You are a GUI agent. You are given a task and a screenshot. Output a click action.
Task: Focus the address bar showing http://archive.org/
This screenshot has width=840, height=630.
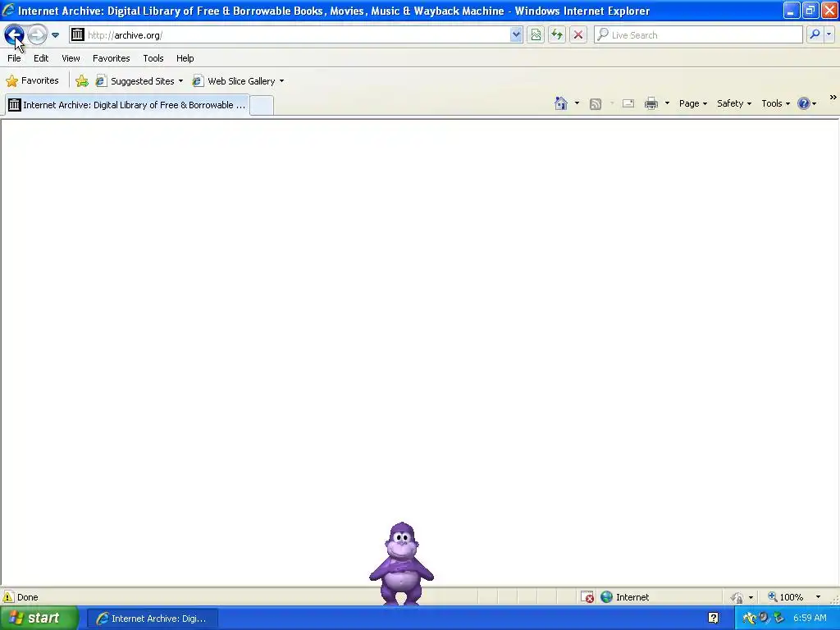tap(297, 34)
